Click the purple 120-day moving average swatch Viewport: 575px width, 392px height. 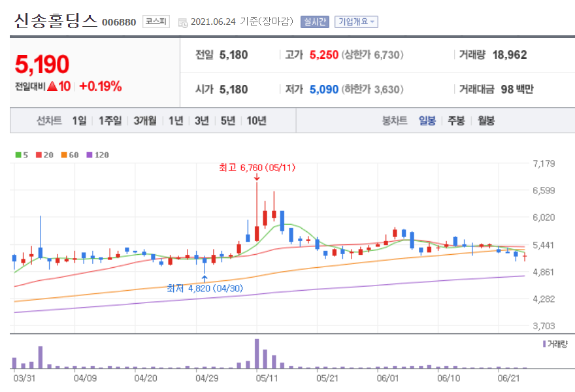pos(89,155)
